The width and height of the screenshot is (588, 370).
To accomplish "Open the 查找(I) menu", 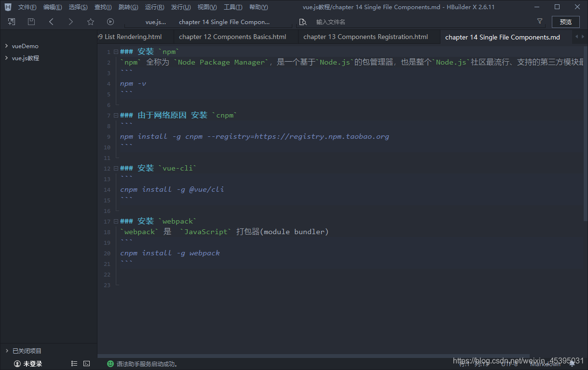I will [x=103, y=7].
